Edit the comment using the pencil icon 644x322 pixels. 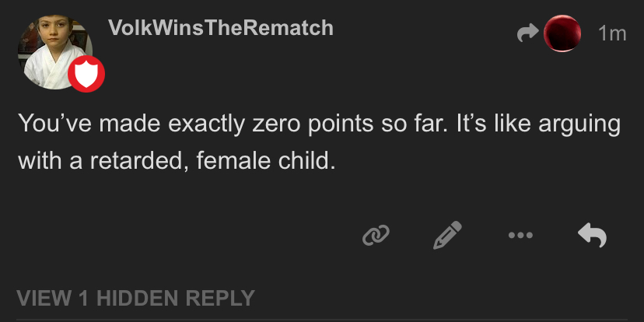[447, 236]
